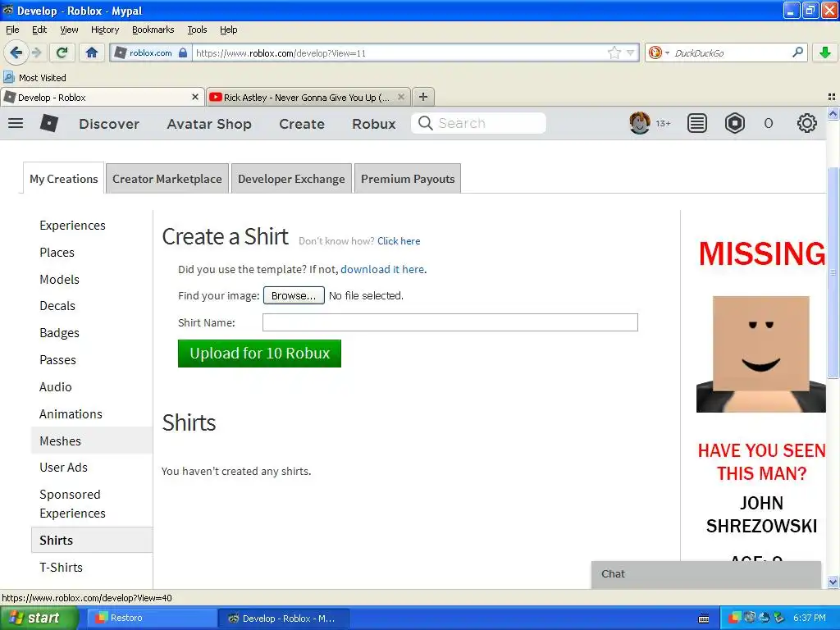Click the Roblox logo icon
This screenshot has height=630, width=840.
pos(48,123)
